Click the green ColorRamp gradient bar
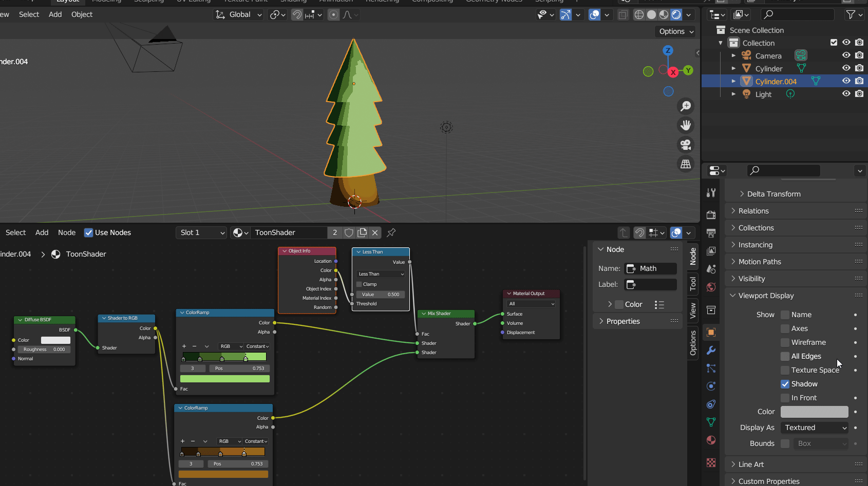The height and width of the screenshot is (486, 868). (x=225, y=357)
